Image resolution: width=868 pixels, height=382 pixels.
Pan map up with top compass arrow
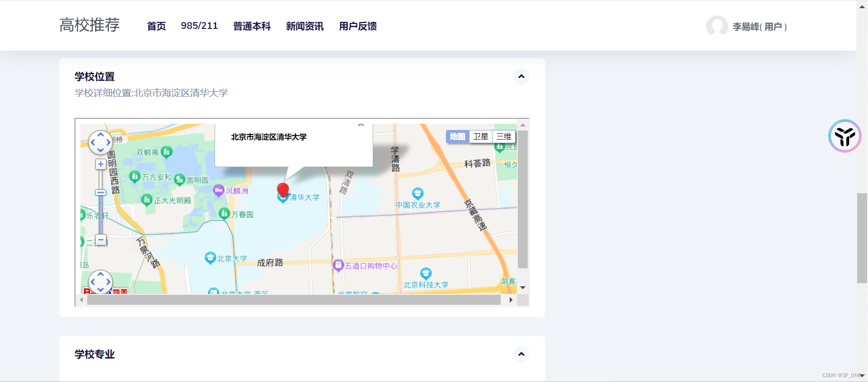tap(101, 135)
